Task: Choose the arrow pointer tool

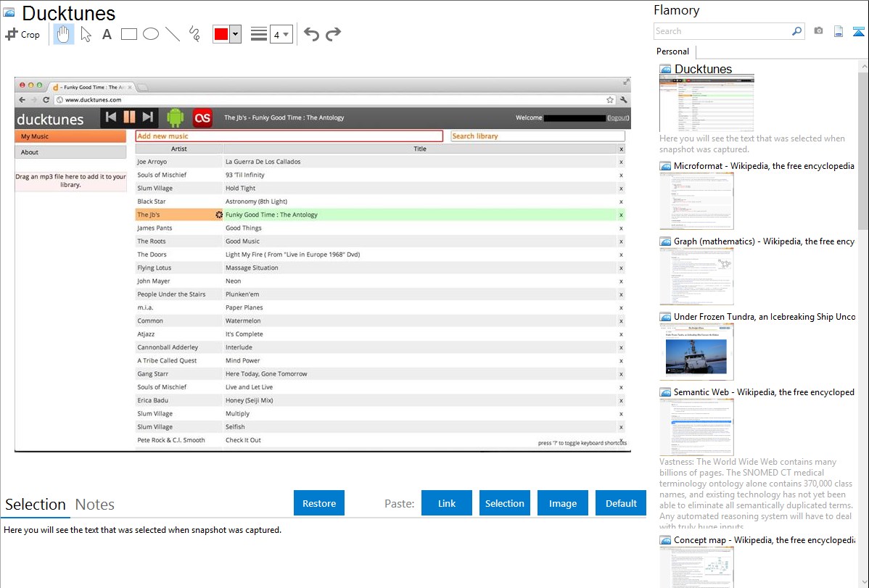Action: click(86, 34)
